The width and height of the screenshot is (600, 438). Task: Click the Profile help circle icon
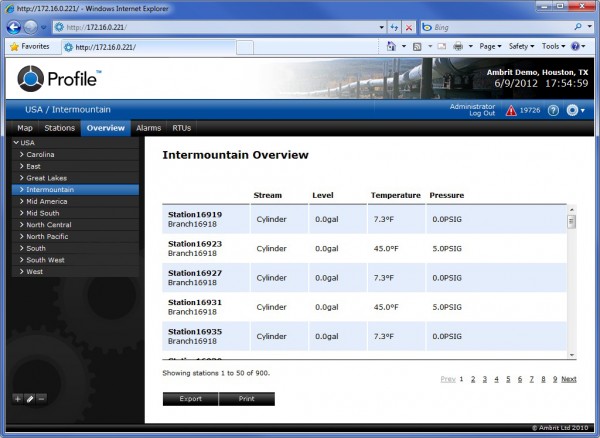[553, 111]
